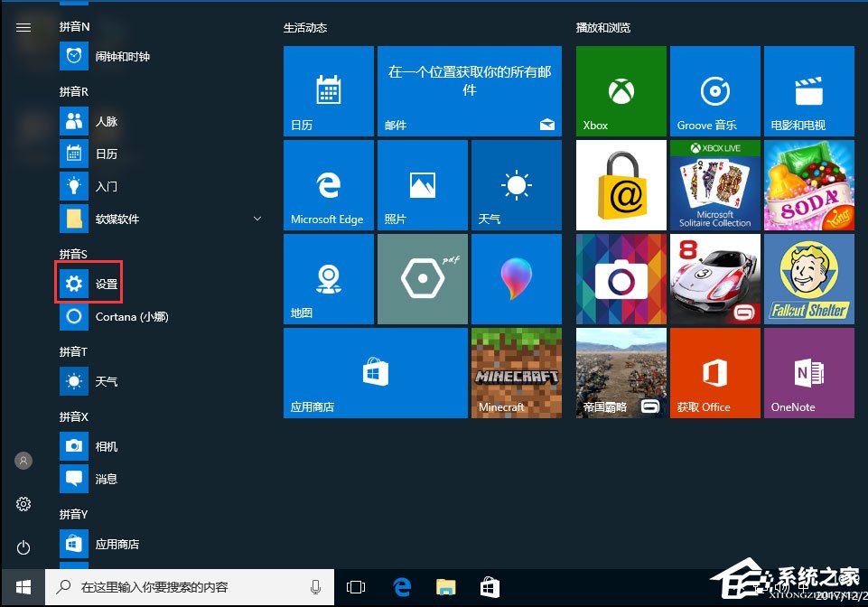868x607 pixels.
Task: Open the Microsoft Edge tile
Action: tap(328, 184)
